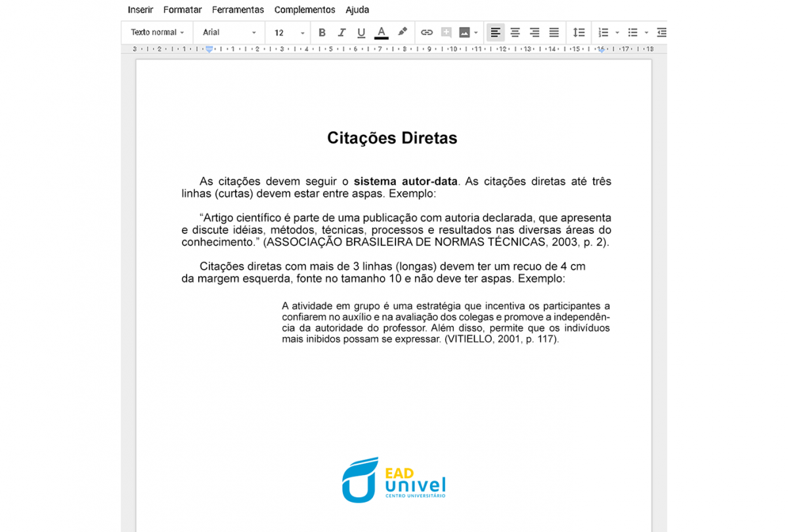This screenshot has height=532, width=788.
Task: Click the insert link icon
Action: click(427, 33)
